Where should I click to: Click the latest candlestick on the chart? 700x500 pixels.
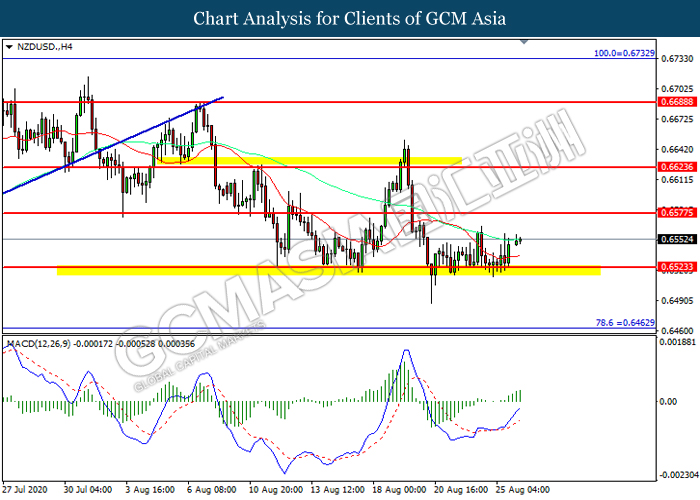tap(520, 239)
